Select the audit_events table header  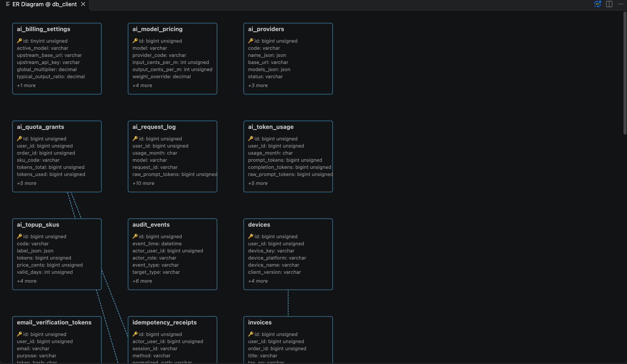click(151, 225)
